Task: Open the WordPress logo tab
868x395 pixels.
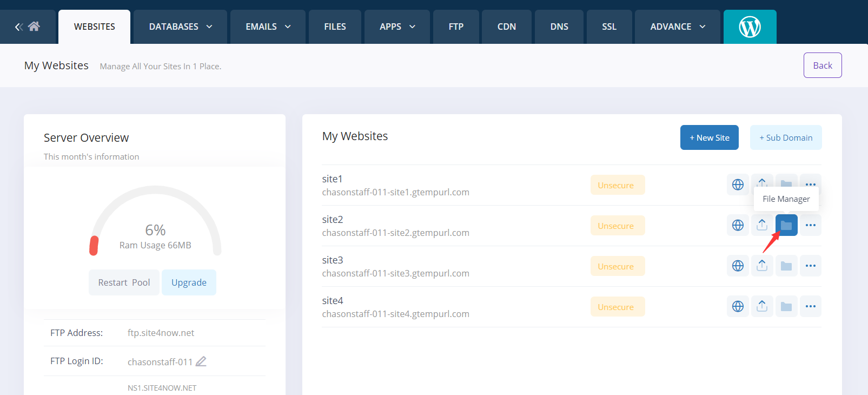Action: tap(750, 27)
